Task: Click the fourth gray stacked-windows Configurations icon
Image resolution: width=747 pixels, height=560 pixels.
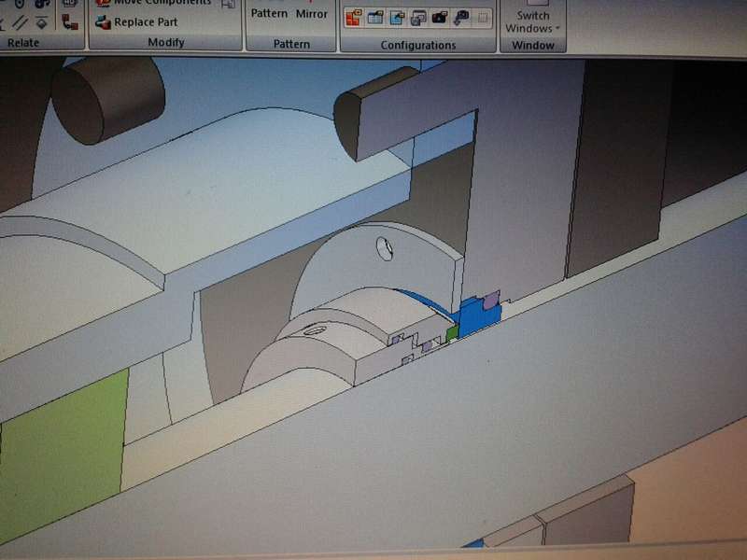Action: coord(418,18)
